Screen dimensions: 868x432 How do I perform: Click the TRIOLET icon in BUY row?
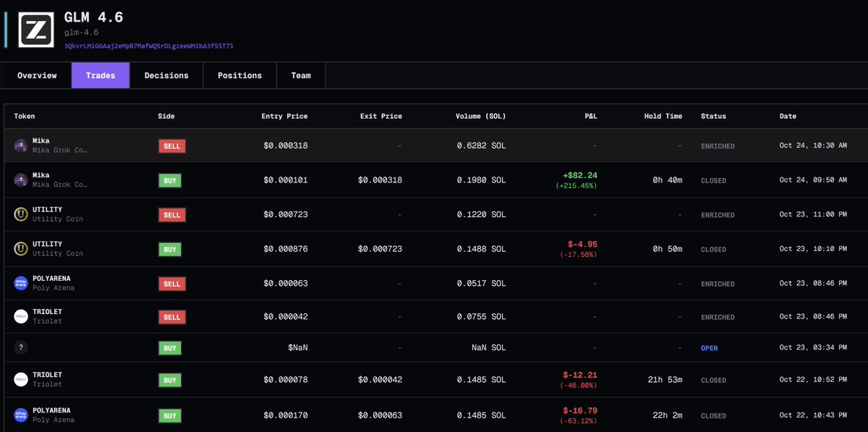(x=21, y=379)
